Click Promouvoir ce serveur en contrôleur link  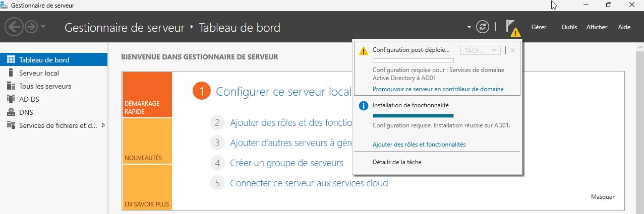pos(438,89)
